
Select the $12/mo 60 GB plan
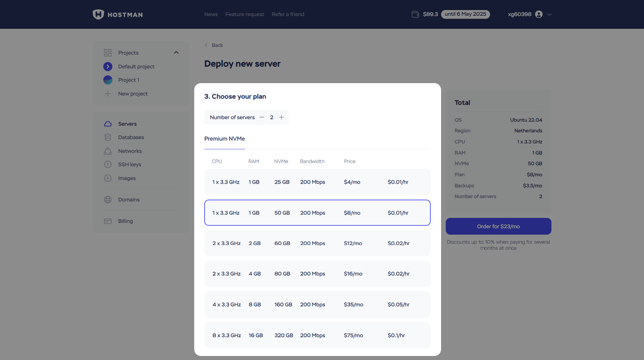[x=317, y=243]
